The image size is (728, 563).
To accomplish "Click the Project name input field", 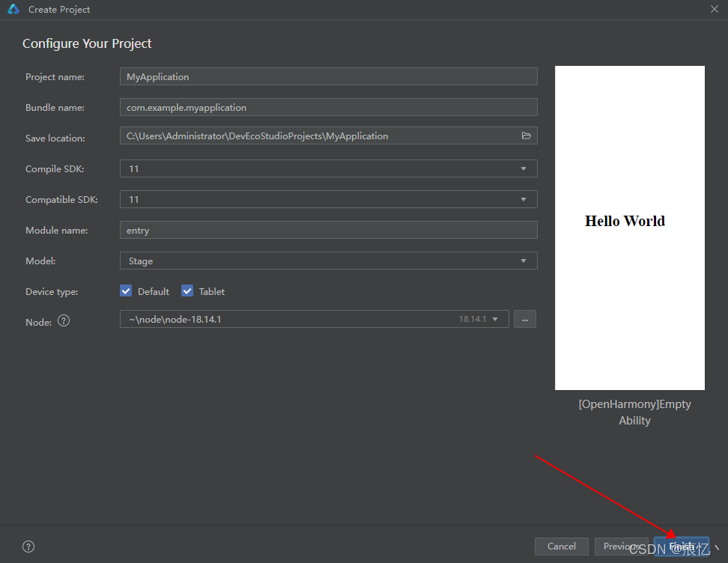I will [x=328, y=76].
